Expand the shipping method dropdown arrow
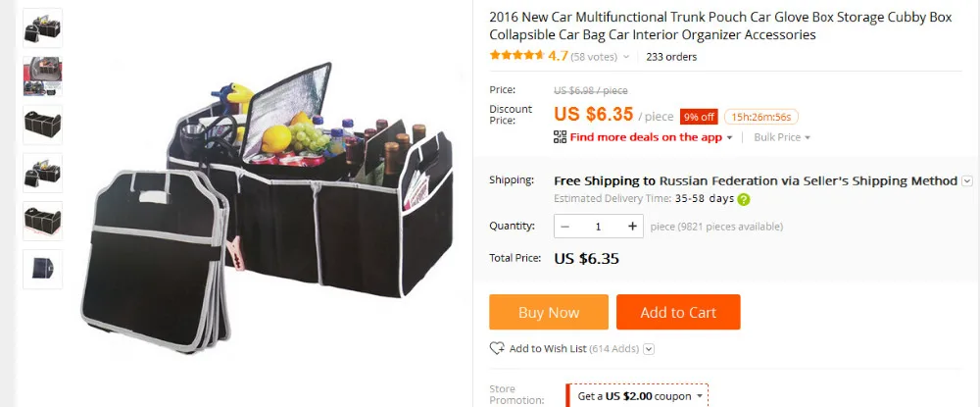Screen dimensions: 980x407 (x=967, y=181)
